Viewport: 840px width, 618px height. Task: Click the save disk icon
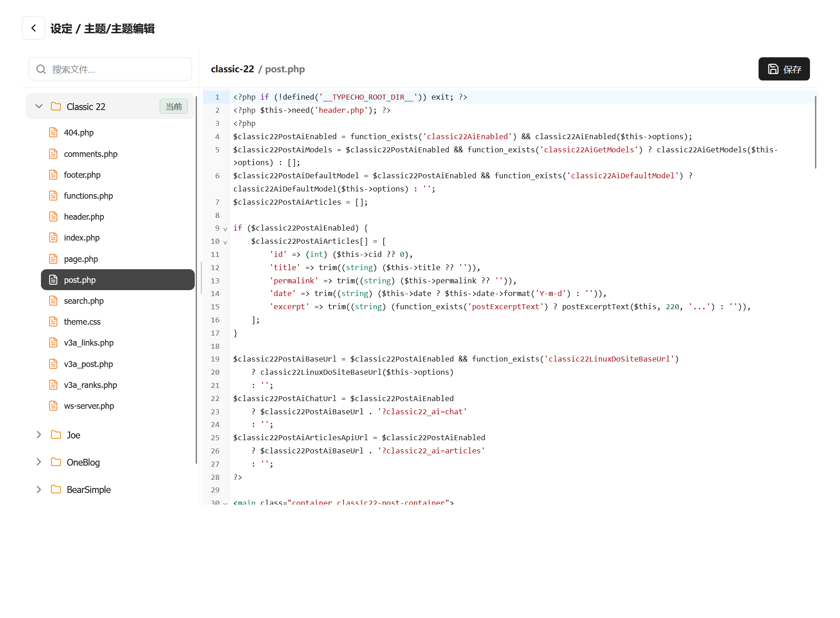coord(773,69)
